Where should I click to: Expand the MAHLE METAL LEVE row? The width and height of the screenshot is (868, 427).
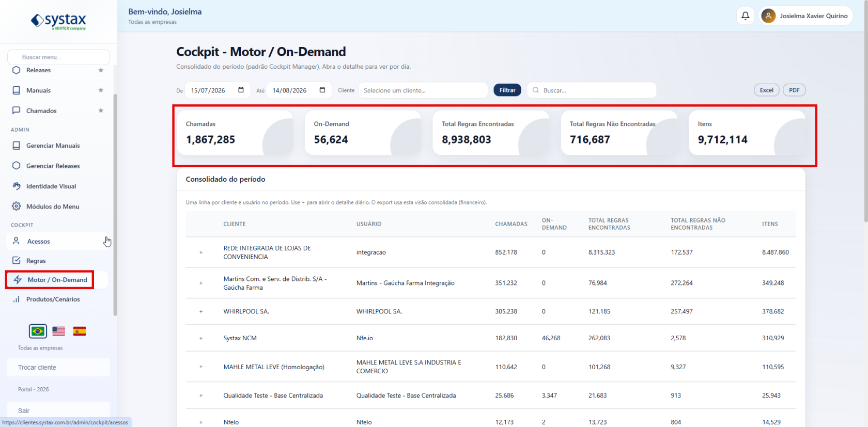(201, 367)
